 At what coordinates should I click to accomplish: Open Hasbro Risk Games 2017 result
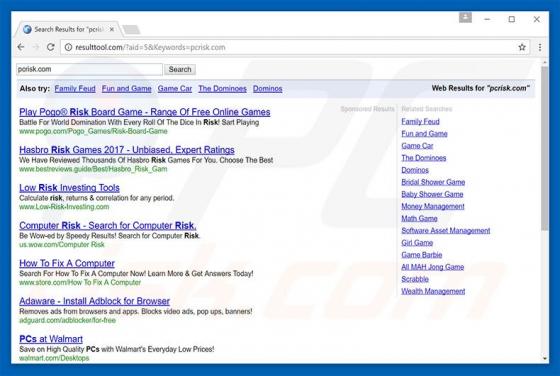(127, 150)
